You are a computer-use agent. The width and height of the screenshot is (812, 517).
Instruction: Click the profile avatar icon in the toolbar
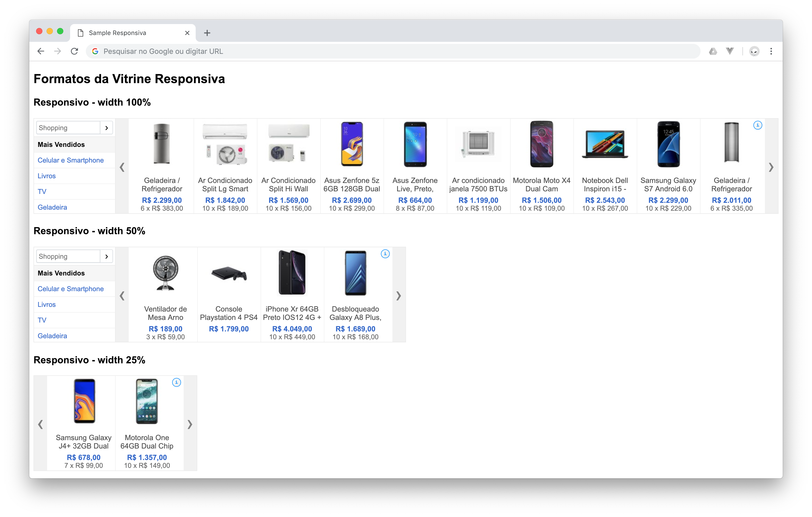(754, 51)
